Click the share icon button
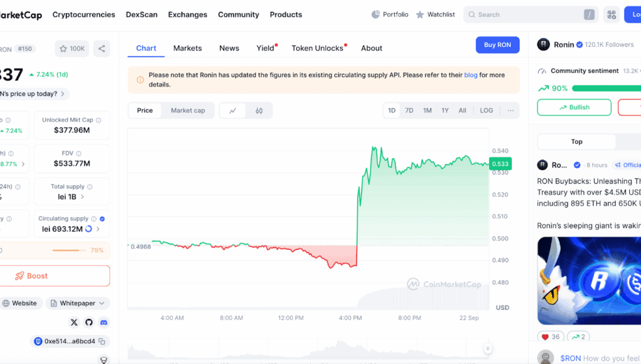This screenshot has height=364, width=641. [x=101, y=48]
